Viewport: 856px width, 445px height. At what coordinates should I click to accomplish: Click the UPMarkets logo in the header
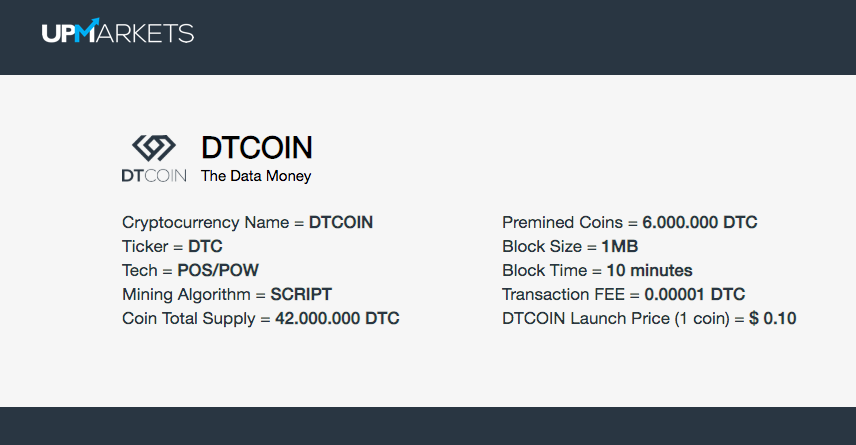point(118,32)
